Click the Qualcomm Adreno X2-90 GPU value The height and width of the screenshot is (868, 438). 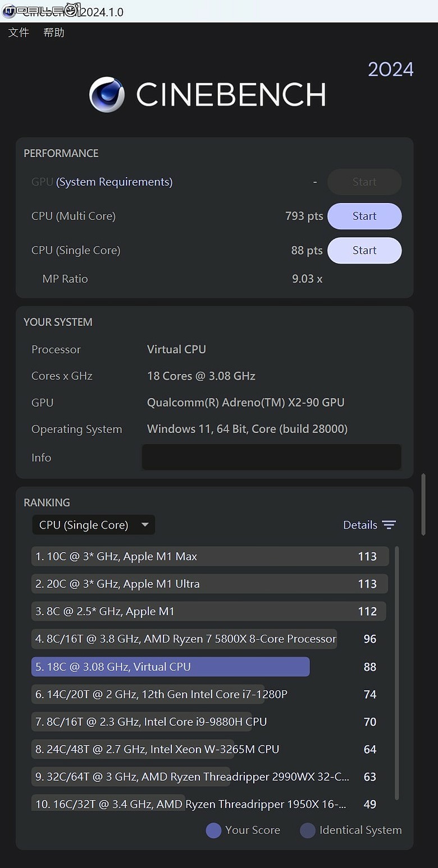pyautogui.click(x=246, y=403)
